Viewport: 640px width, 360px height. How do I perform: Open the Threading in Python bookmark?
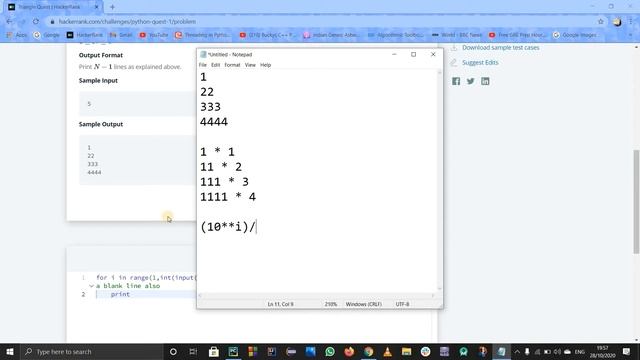202,35
